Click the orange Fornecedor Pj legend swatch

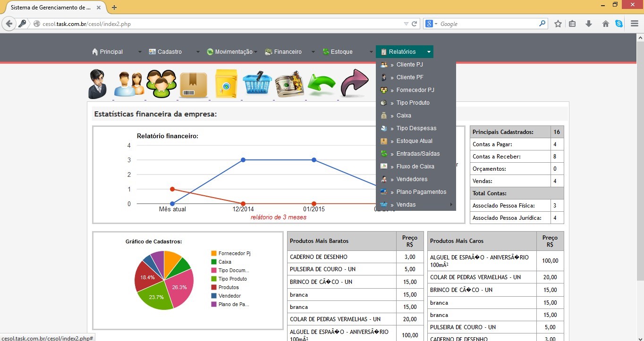coord(214,253)
